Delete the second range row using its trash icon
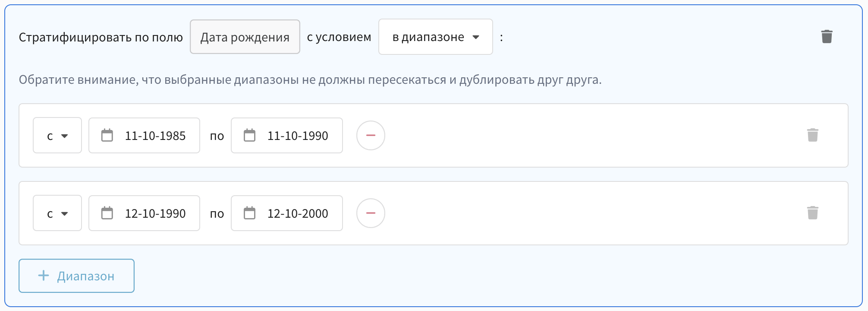868x311 pixels. [x=812, y=213]
